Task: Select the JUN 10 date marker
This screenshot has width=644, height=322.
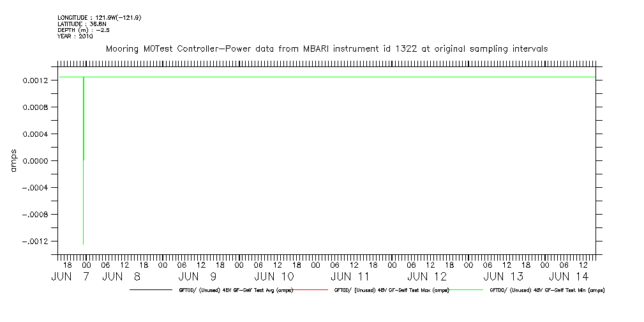Action: pyautogui.click(x=274, y=277)
